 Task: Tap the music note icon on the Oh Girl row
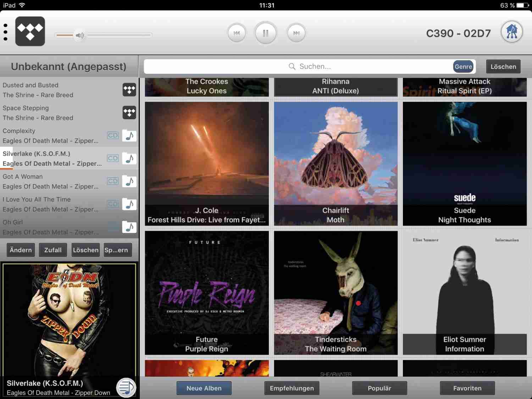coord(129,227)
